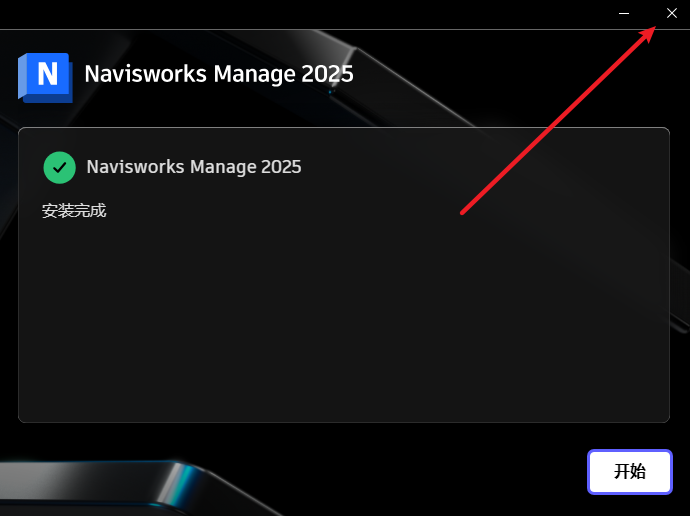This screenshot has height=516, width=690.
Task: Click the word Manage in the header title
Action: [x=254, y=74]
